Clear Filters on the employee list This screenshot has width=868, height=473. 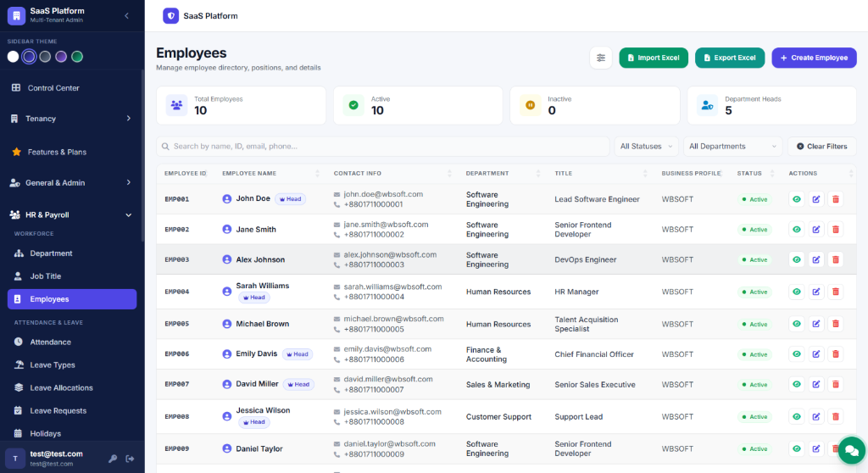click(x=822, y=146)
